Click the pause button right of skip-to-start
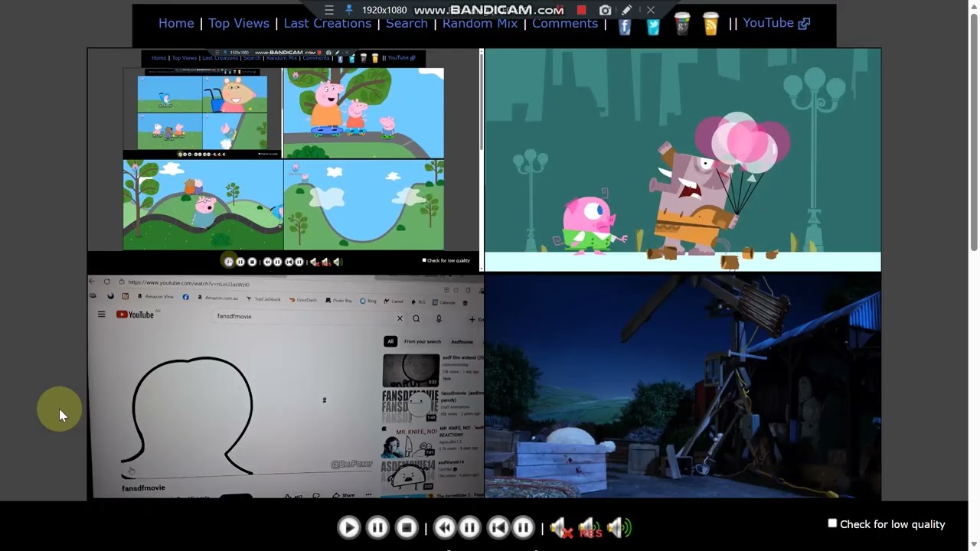The image size is (980, 551). (x=523, y=527)
